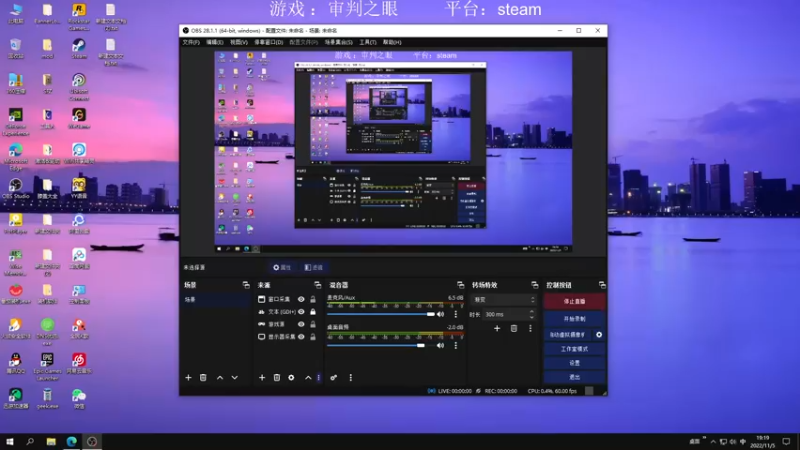The width and height of the screenshot is (800, 450).
Task: Toggle visibility of 游戏源 source
Action: pyautogui.click(x=301, y=324)
